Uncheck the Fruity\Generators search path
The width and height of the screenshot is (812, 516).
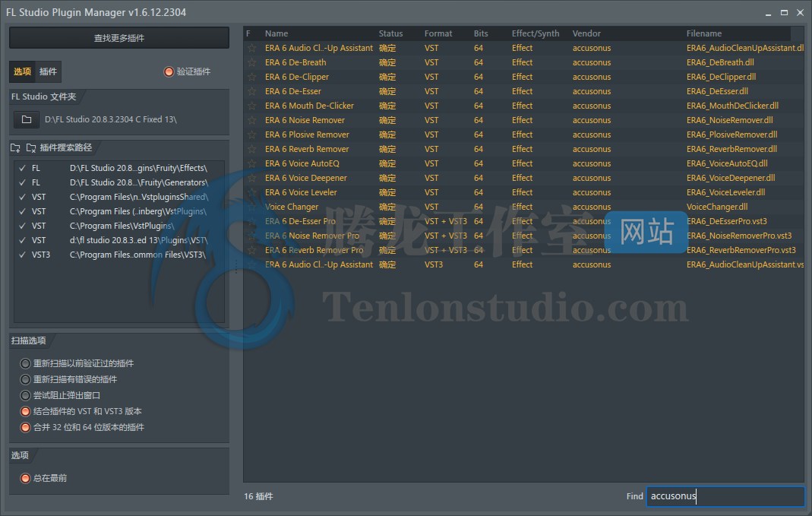[22, 183]
